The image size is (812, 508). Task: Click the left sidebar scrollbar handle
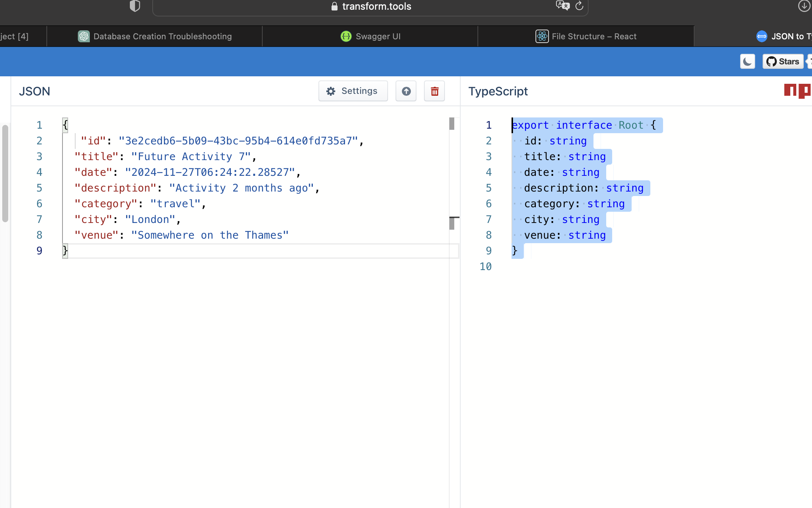[x=5, y=174]
